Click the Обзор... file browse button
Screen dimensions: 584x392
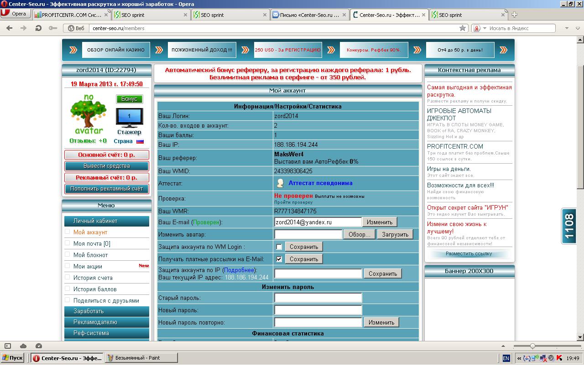(360, 234)
